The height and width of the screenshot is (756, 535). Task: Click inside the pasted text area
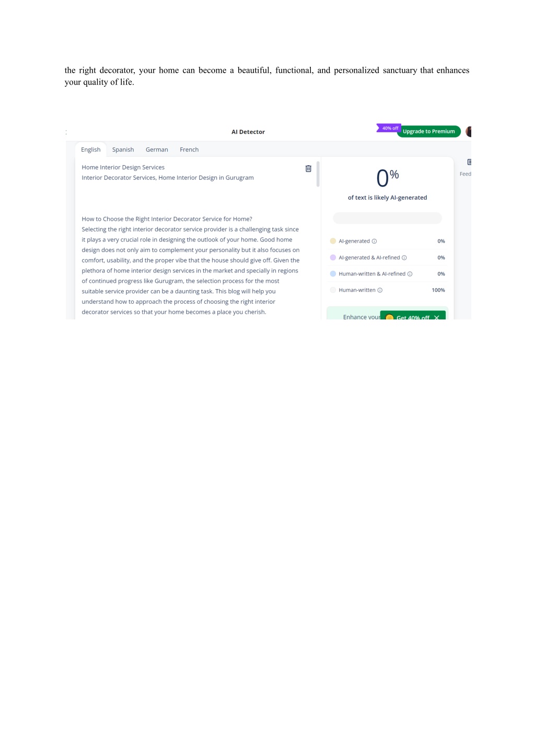(191, 239)
